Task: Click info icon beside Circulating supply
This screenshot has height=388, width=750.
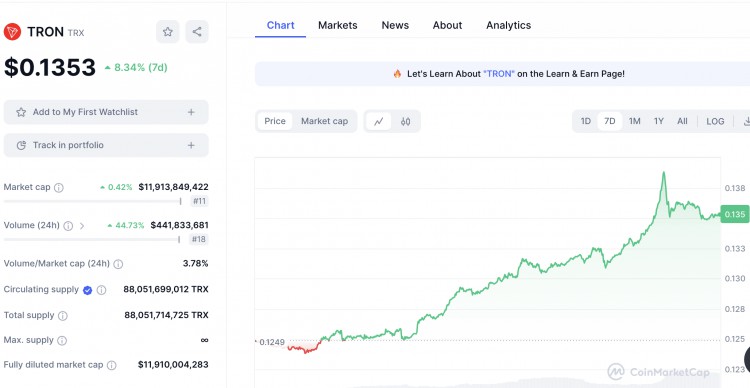Action: 101,290
